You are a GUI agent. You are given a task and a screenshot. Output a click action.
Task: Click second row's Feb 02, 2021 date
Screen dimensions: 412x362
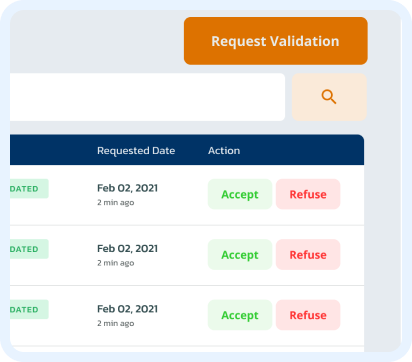[x=127, y=249]
